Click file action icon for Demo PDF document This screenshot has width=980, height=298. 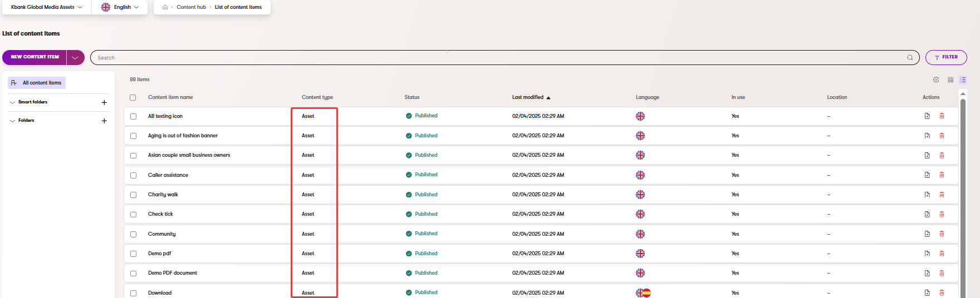point(927,273)
